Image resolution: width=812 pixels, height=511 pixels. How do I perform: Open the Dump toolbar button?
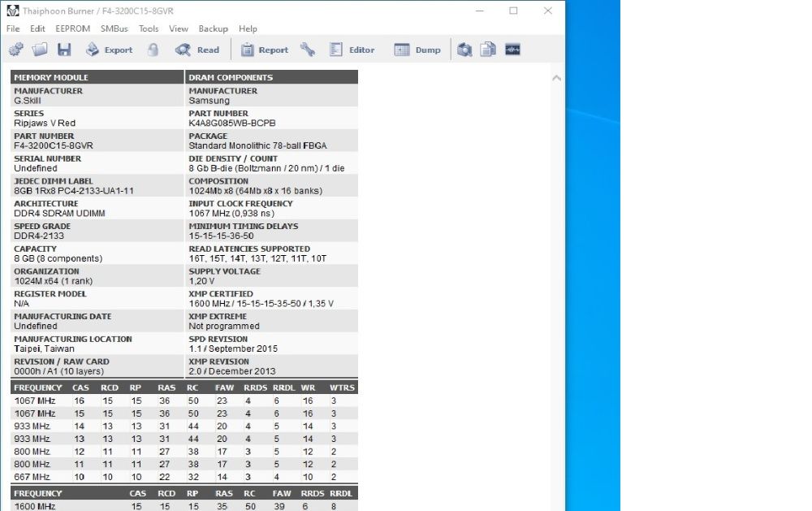click(417, 50)
